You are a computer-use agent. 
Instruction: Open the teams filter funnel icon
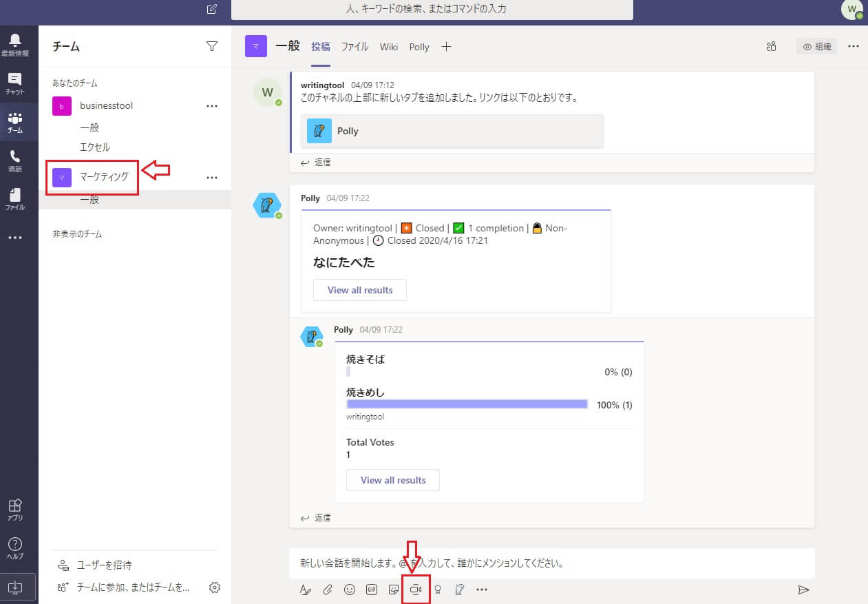(x=212, y=46)
